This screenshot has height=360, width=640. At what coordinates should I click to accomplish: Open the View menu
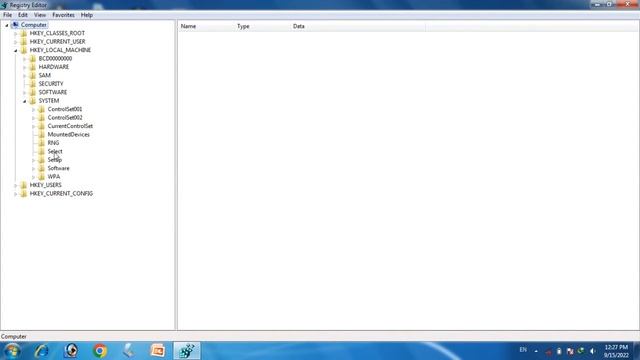click(40, 15)
